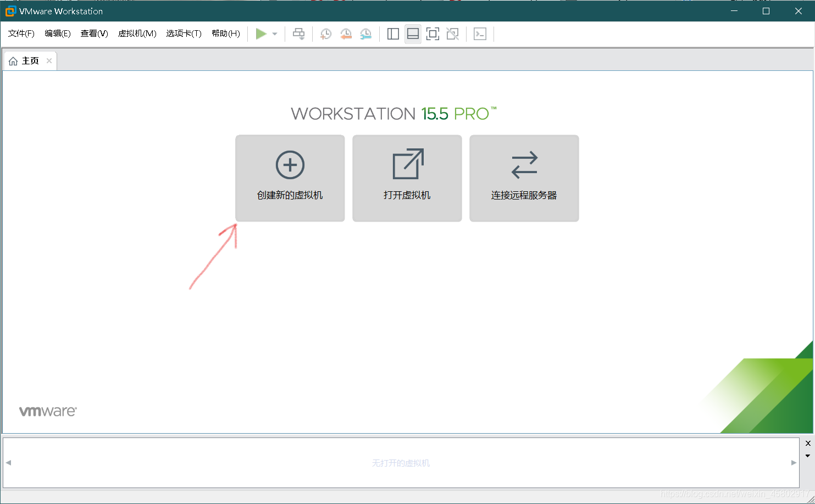Close the 主页 tab

click(x=49, y=61)
